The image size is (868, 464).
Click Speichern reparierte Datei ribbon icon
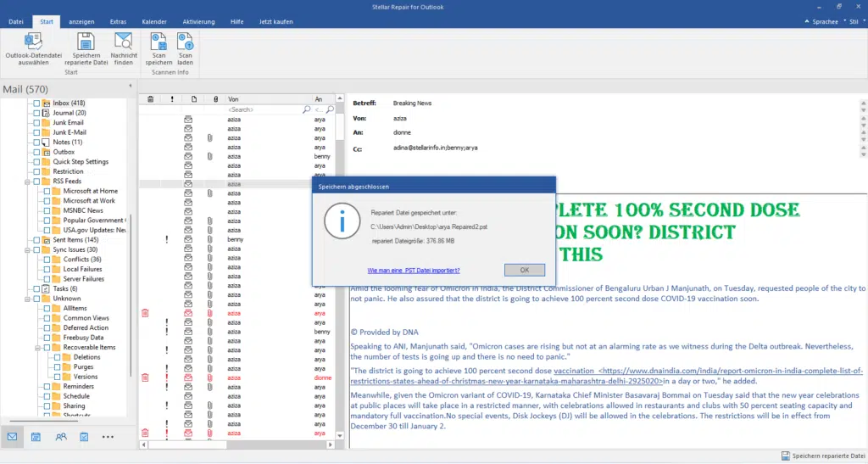click(86, 41)
